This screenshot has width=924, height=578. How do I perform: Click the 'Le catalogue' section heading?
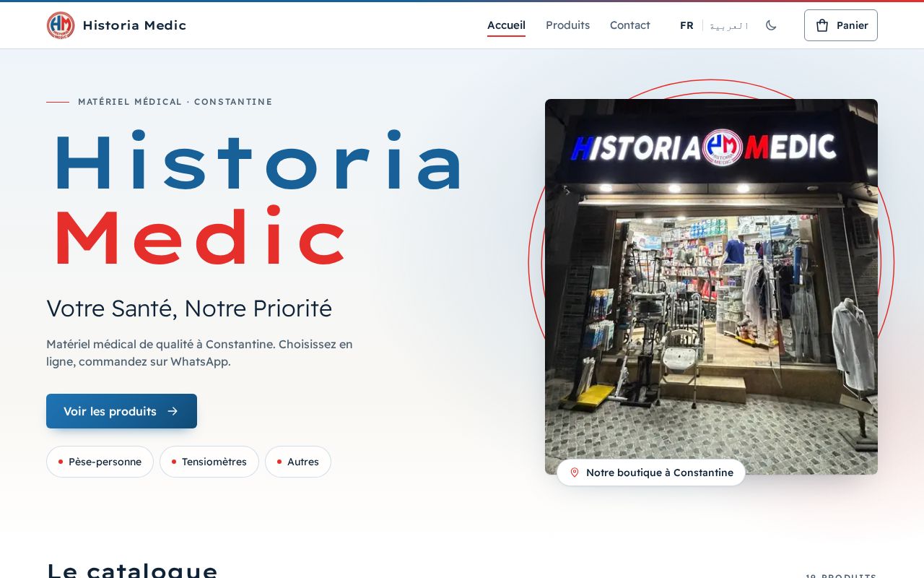[x=132, y=571]
